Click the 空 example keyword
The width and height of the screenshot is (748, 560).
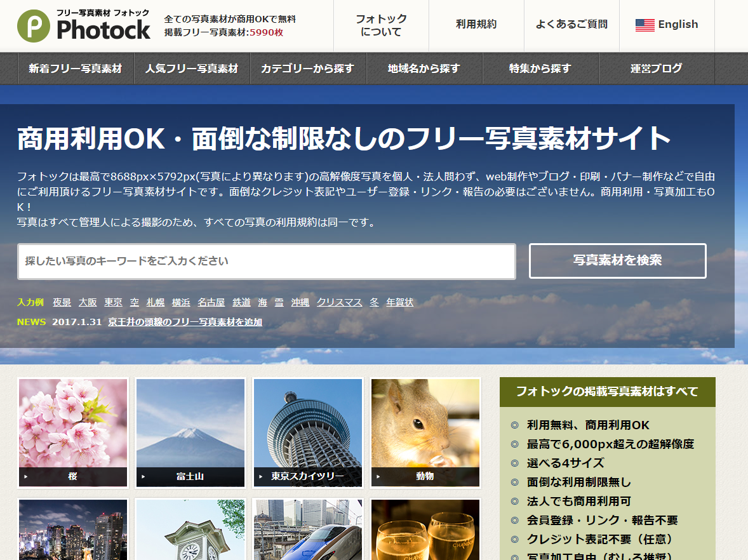point(135,302)
